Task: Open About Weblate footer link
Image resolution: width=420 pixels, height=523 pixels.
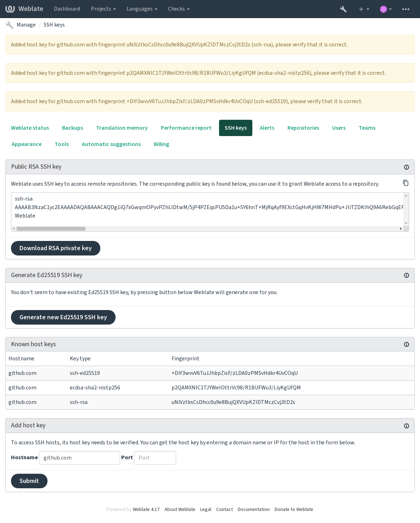Action: pos(180,510)
